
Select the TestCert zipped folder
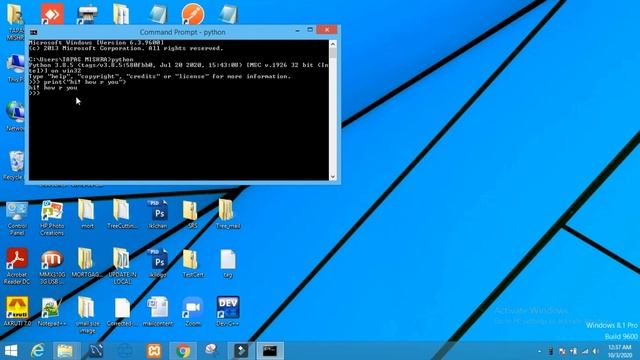click(x=193, y=263)
